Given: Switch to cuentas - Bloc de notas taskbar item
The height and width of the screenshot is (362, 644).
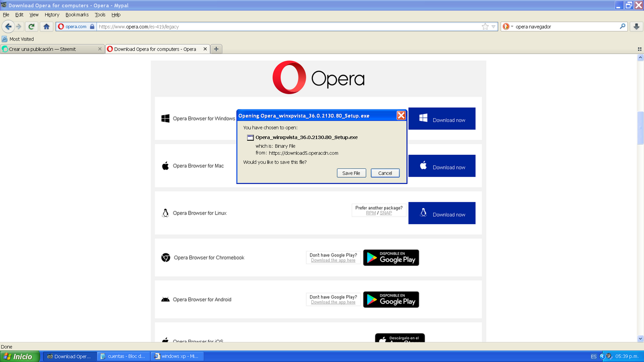Looking at the screenshot, I should point(122,356).
